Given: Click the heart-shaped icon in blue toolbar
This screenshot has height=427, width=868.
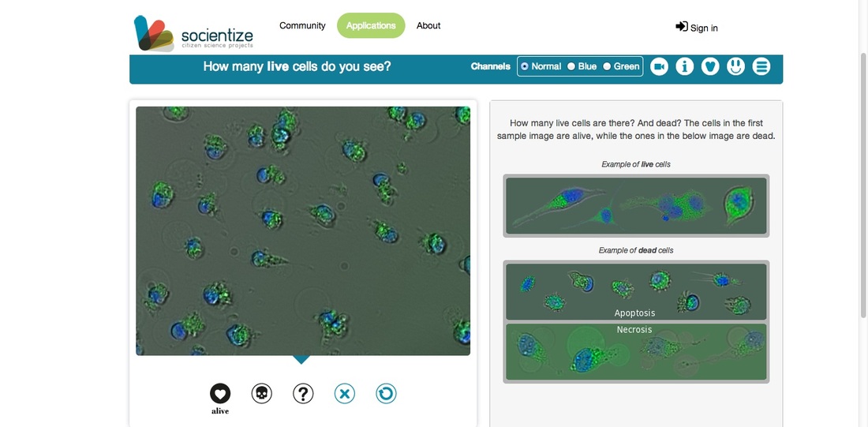Looking at the screenshot, I should pyautogui.click(x=710, y=66).
